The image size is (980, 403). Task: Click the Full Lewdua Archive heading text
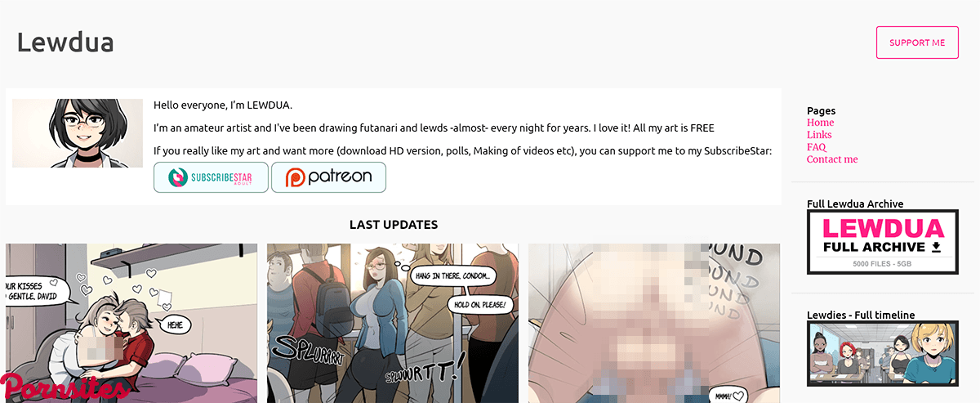point(855,204)
